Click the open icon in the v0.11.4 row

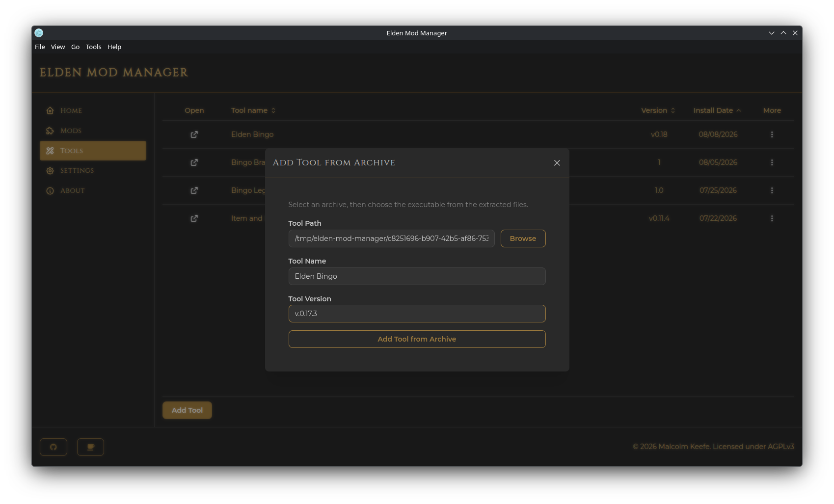click(194, 218)
